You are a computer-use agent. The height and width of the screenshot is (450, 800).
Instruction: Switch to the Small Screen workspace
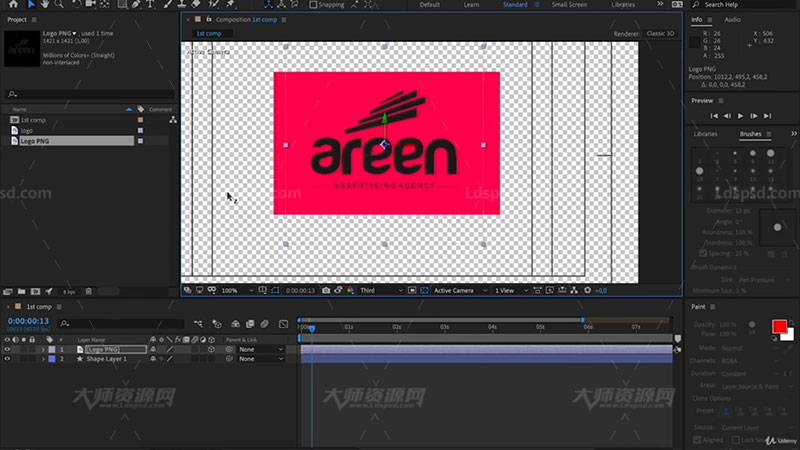point(569,5)
